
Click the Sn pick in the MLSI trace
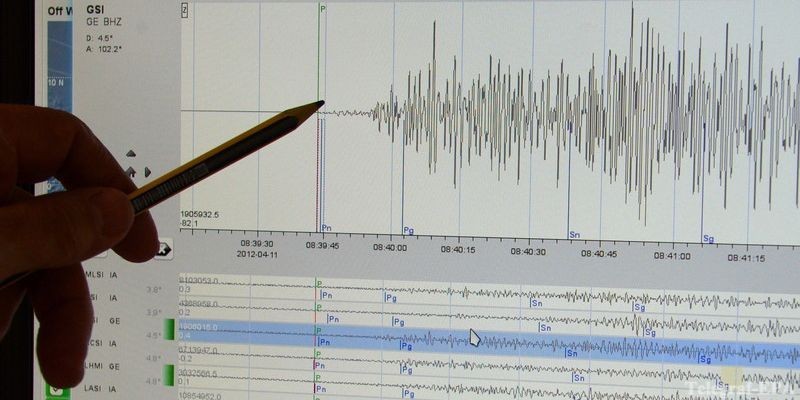(536, 303)
